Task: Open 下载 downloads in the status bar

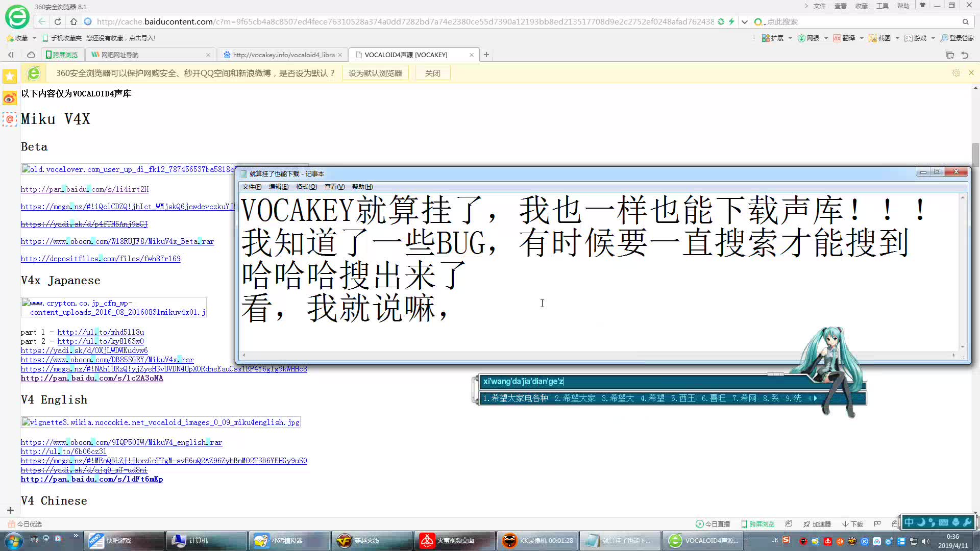Action: click(852, 524)
